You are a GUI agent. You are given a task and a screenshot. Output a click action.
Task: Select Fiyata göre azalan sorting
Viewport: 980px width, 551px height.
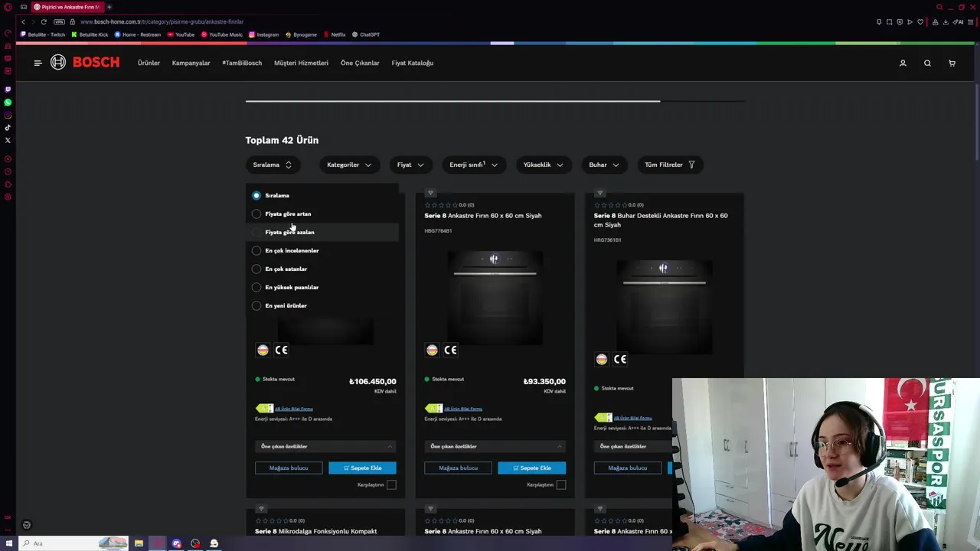pos(256,232)
